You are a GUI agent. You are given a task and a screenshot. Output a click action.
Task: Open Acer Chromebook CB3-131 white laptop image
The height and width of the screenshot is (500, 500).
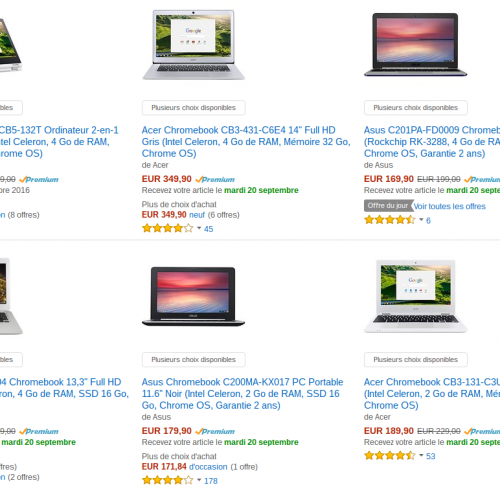click(x=415, y=296)
